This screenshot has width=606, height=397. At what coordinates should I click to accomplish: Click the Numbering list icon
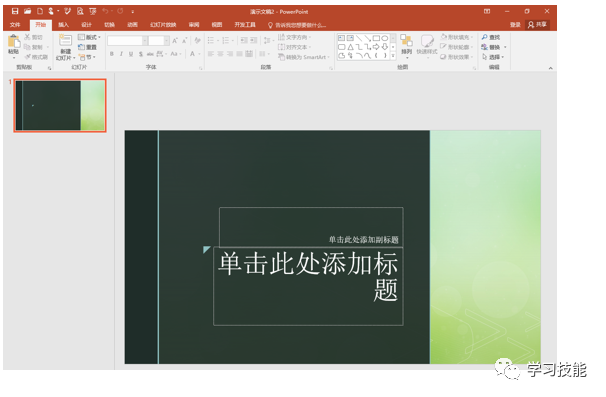226,40
